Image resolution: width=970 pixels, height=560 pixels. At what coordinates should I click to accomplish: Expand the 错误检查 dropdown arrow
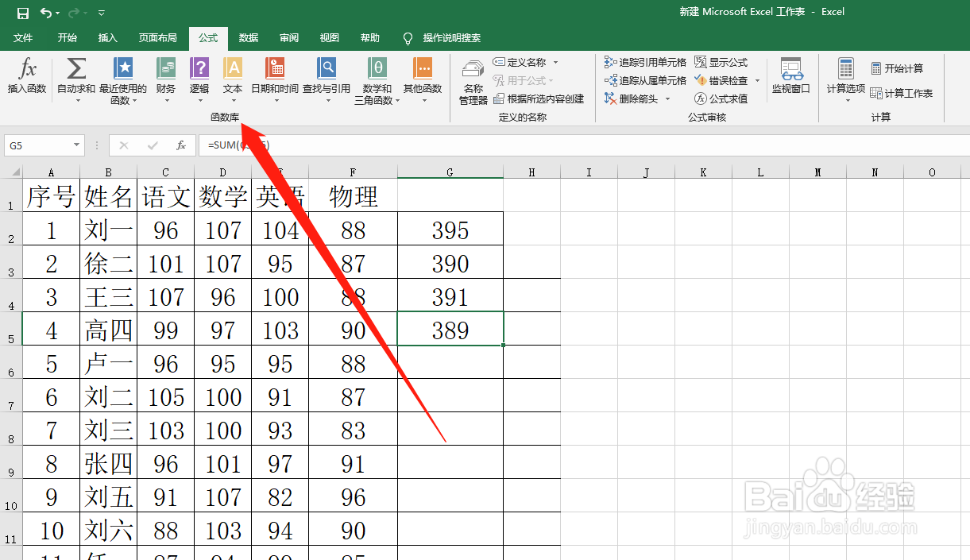coord(757,80)
